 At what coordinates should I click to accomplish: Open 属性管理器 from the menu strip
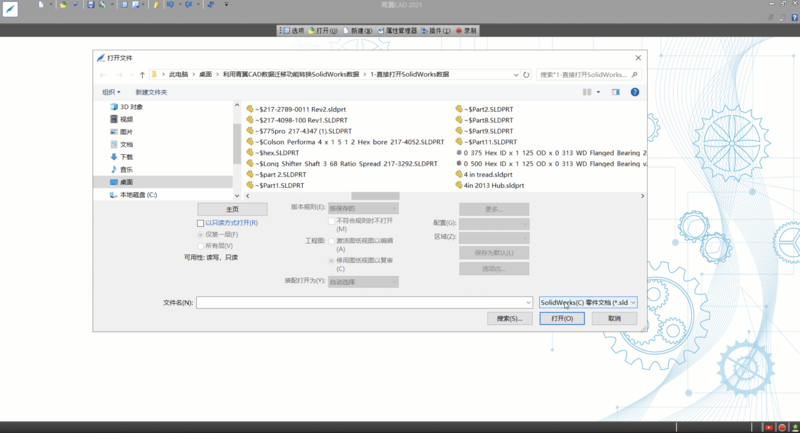click(x=397, y=31)
